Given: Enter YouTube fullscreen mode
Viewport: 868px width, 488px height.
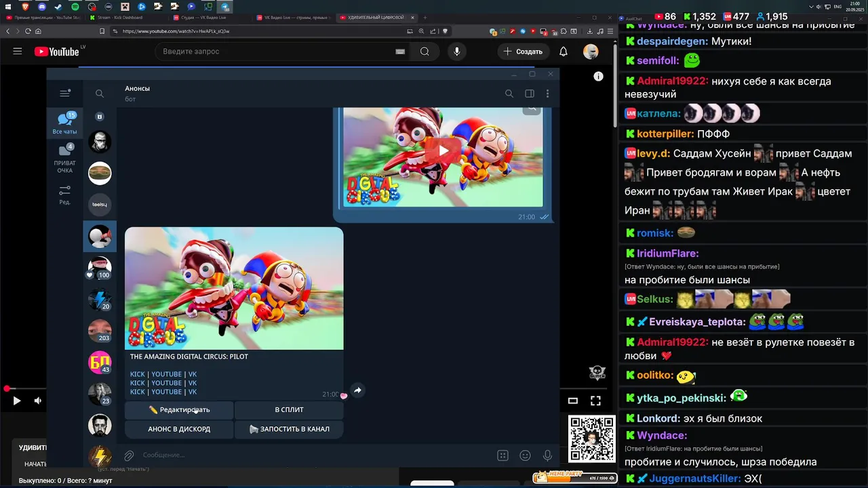Looking at the screenshot, I should point(595,401).
